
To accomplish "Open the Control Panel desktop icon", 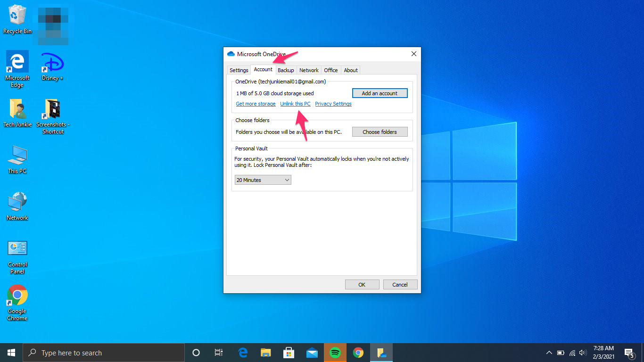I will point(17,256).
